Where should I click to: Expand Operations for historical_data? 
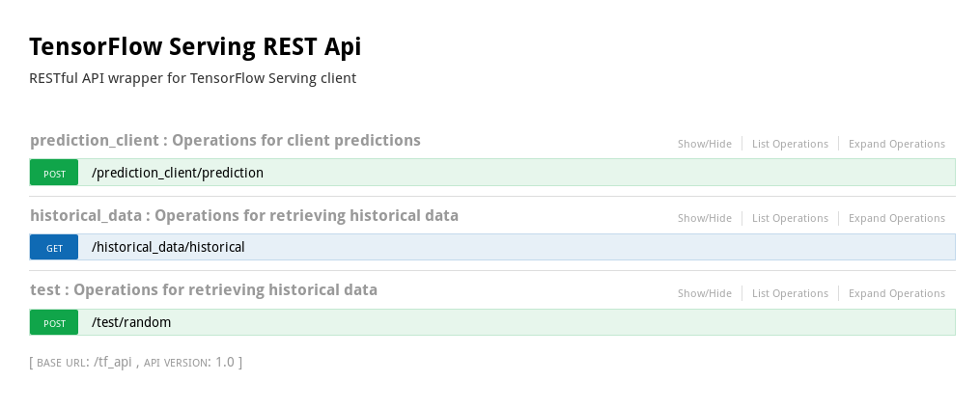coord(897,218)
